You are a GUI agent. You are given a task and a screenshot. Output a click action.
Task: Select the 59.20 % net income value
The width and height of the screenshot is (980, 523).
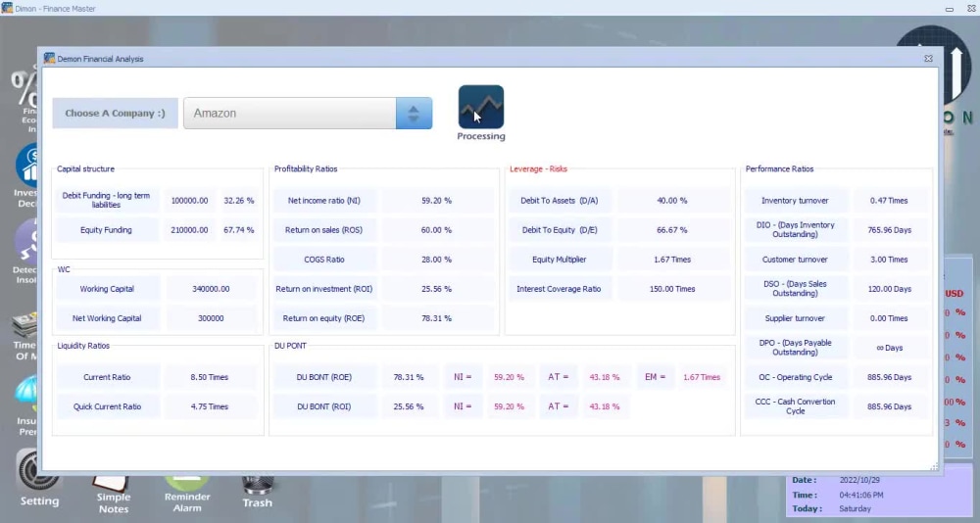pos(436,201)
